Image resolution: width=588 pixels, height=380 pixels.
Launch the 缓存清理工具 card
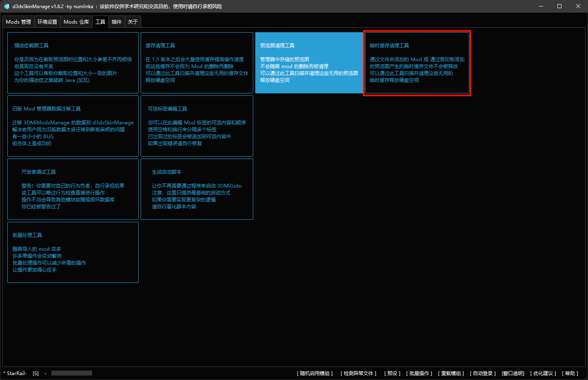(x=197, y=63)
